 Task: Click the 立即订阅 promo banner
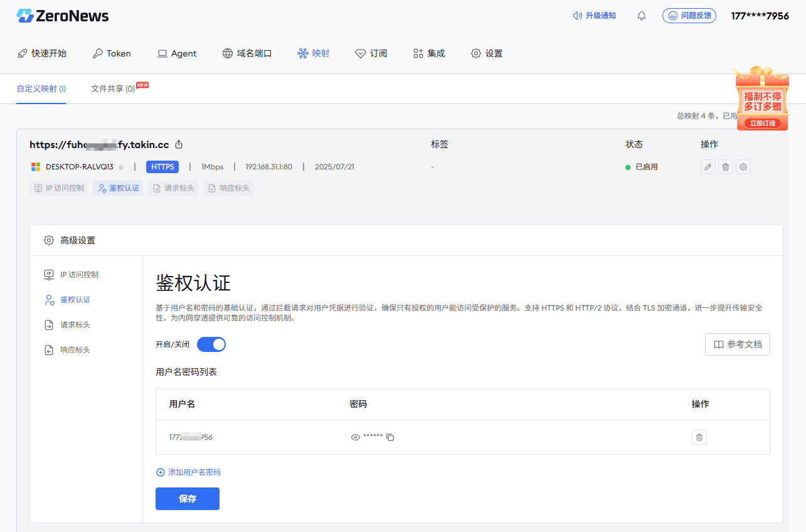coord(761,123)
